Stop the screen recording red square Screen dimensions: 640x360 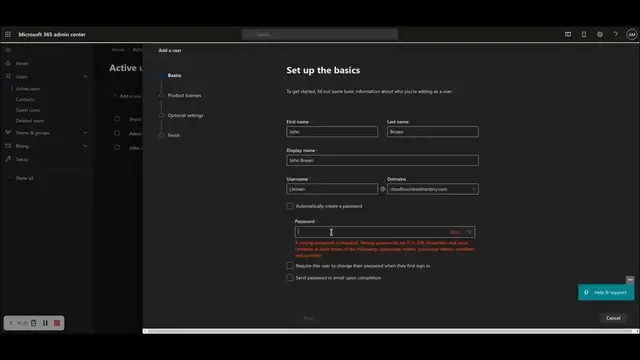coord(57,323)
